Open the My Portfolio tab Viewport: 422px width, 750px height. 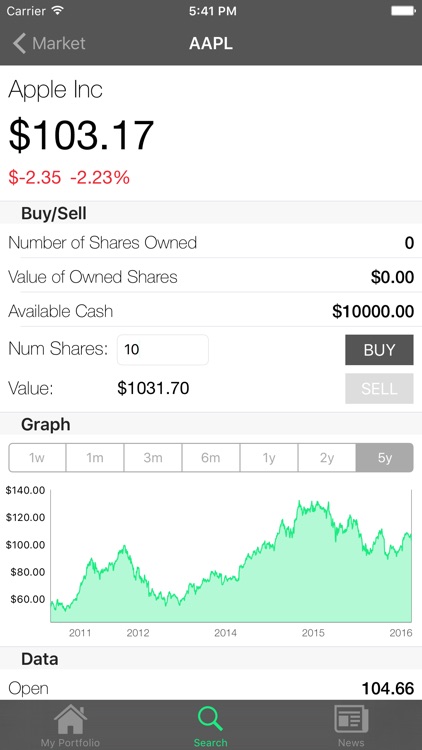pyautogui.click(x=70, y=725)
